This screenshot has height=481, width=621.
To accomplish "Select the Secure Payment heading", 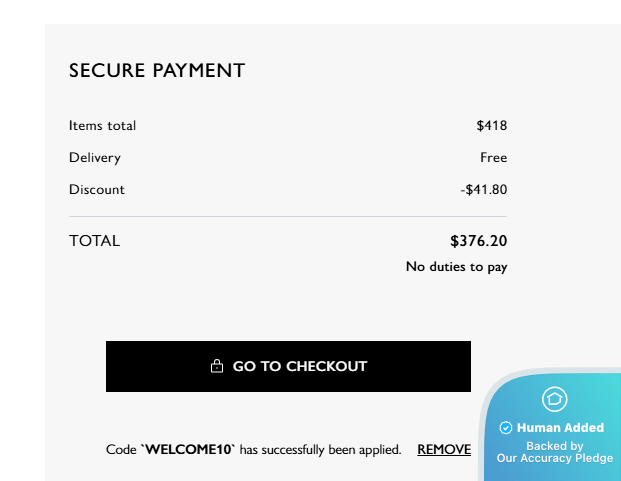I will tap(157, 71).
